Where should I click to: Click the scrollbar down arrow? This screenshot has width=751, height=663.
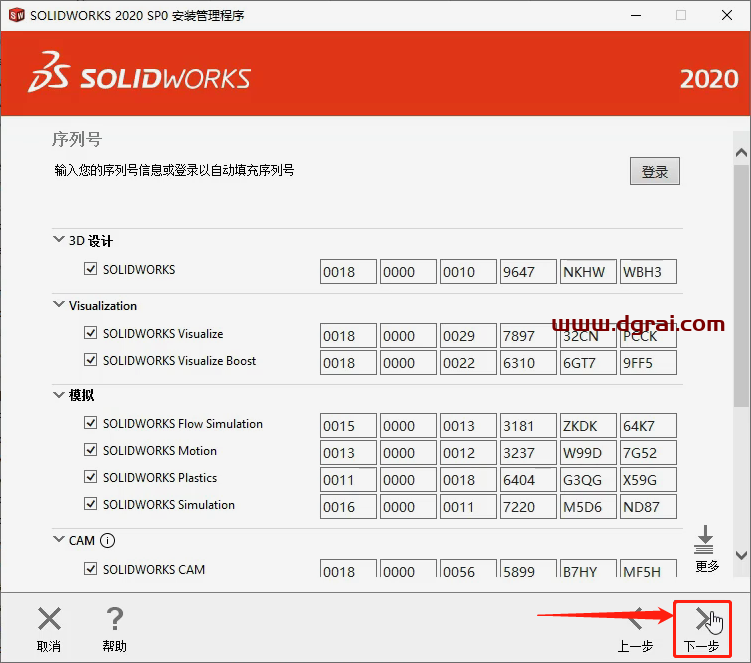pos(741,555)
